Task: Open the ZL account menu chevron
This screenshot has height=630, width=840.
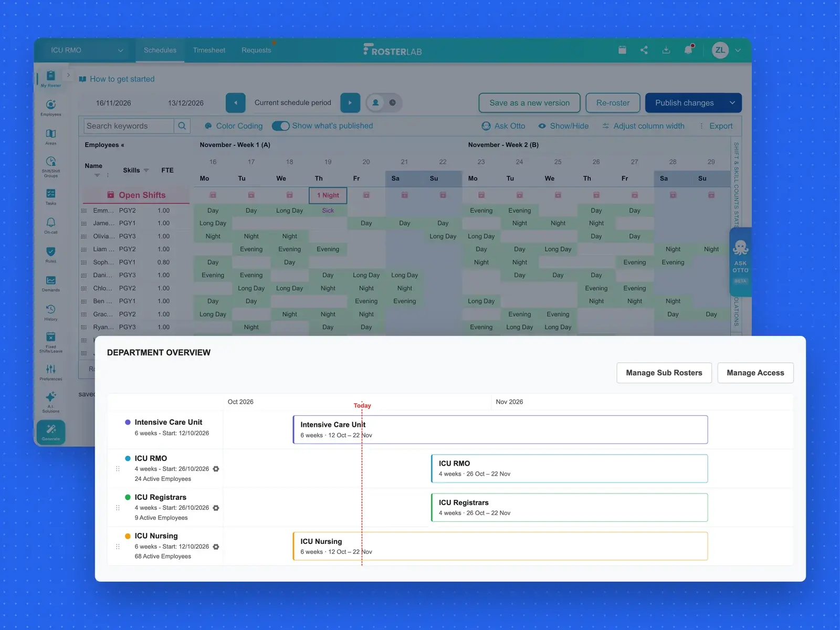Action: (x=738, y=50)
